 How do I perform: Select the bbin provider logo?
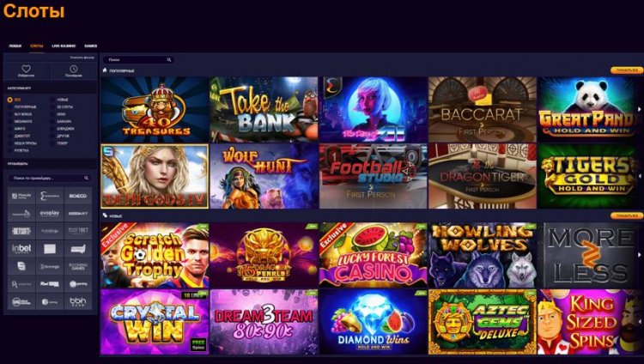(x=78, y=301)
